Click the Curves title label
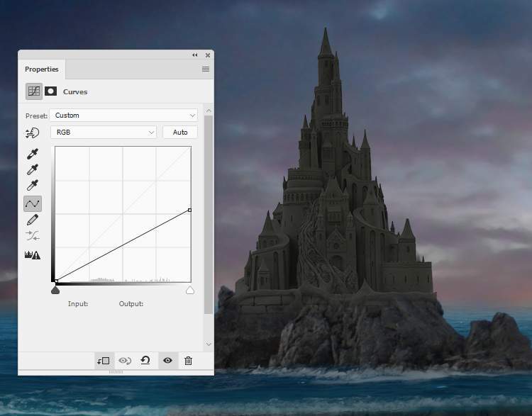The width and height of the screenshot is (532, 416). [x=75, y=92]
